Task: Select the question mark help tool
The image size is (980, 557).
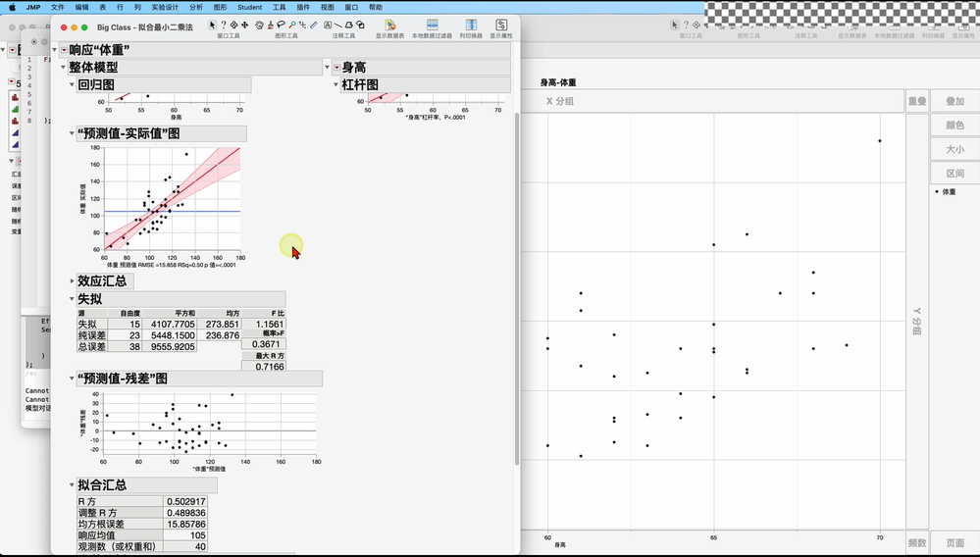Action: click(223, 25)
